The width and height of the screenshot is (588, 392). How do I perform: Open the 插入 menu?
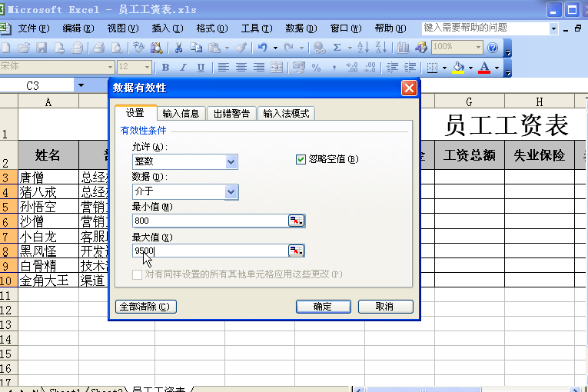pyautogui.click(x=168, y=28)
